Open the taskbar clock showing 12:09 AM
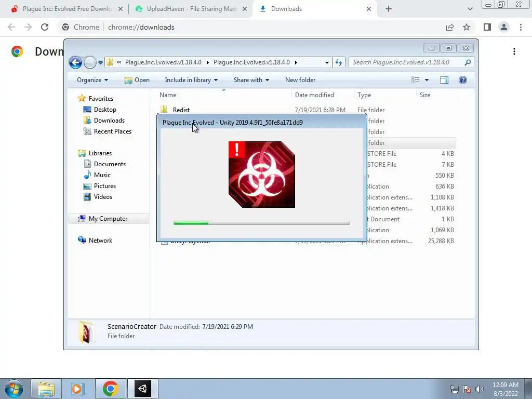The image size is (532, 399). 505,389
